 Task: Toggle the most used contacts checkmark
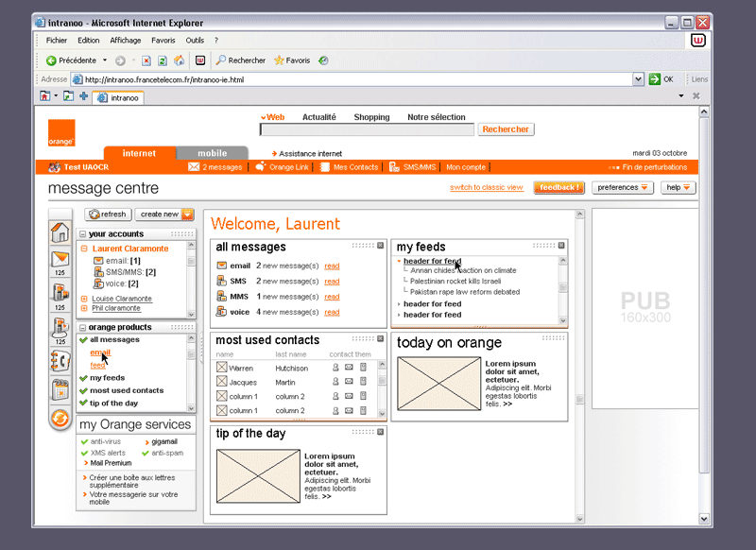[83, 390]
